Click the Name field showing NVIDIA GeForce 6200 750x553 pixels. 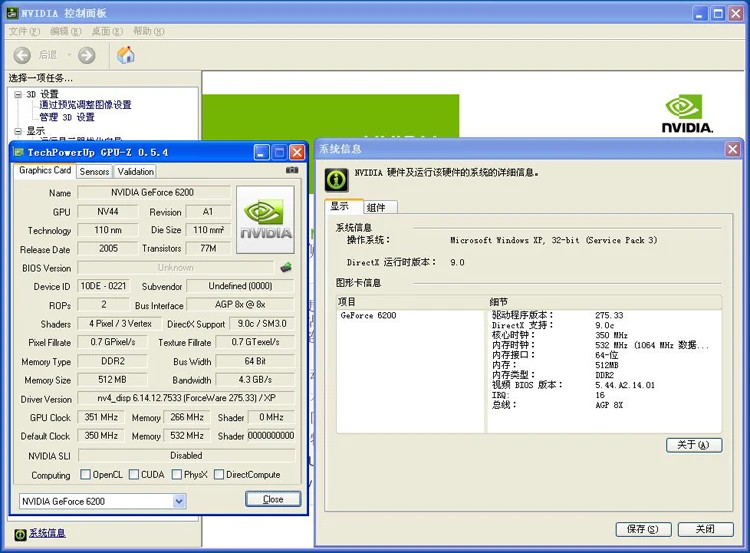[154, 192]
